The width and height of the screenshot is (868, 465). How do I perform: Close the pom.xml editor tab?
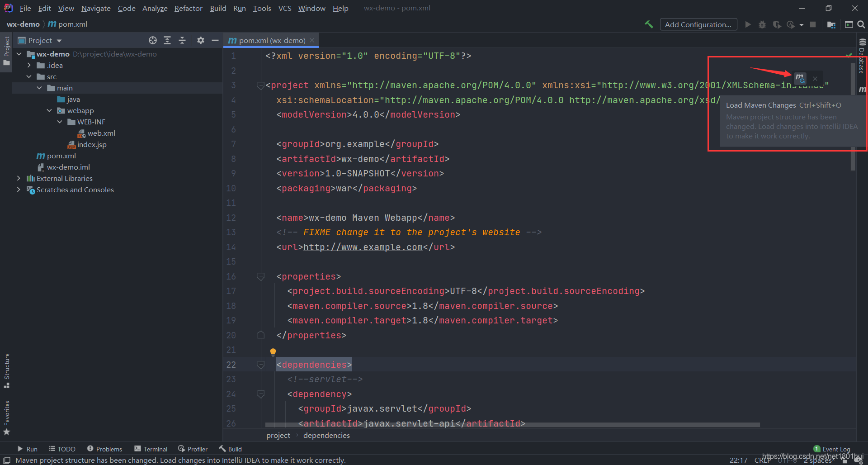[312, 40]
